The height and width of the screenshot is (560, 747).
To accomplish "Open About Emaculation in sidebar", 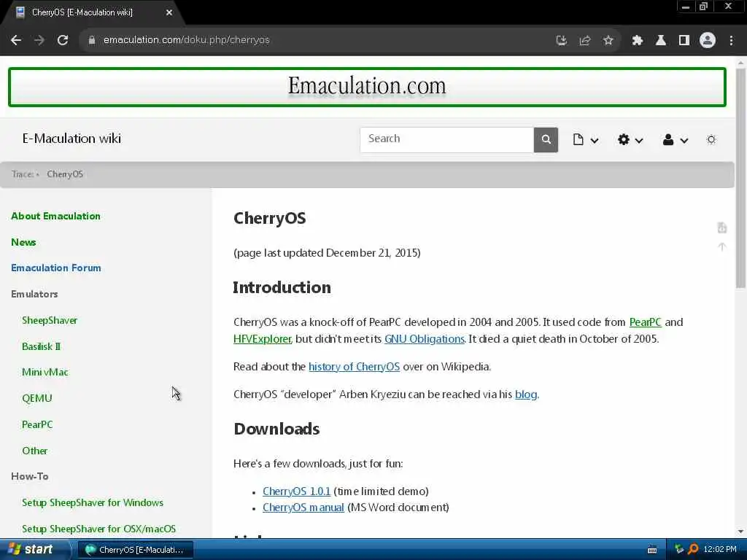I will click(x=55, y=216).
